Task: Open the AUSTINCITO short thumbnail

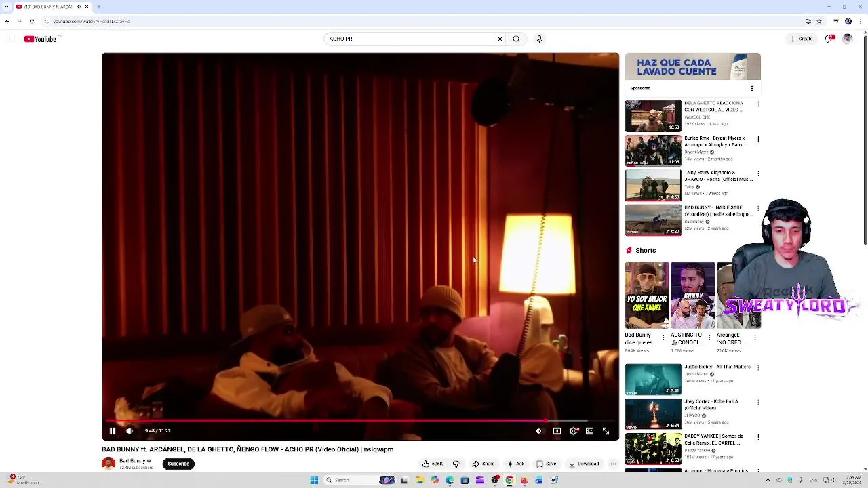Action: click(692, 296)
